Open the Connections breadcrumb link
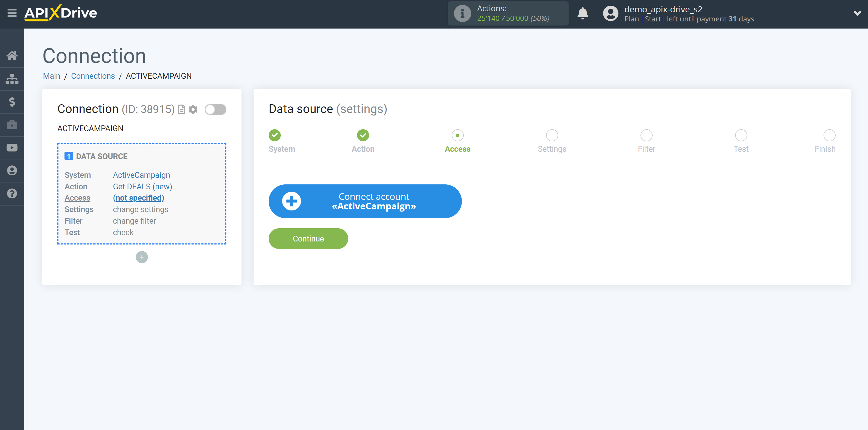The height and width of the screenshot is (430, 868). [92, 76]
